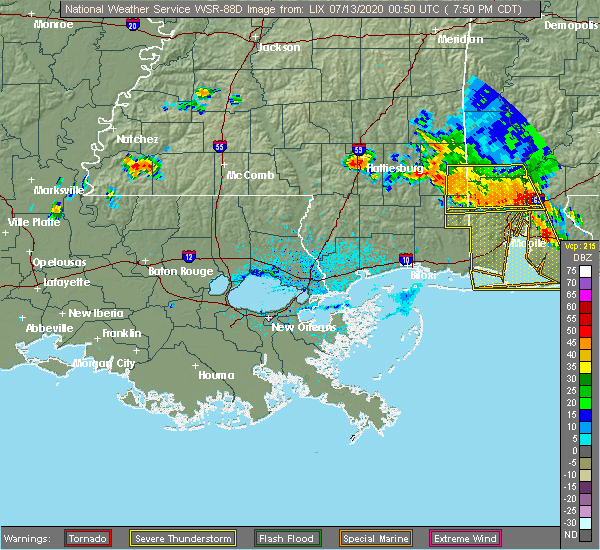Click the 'vcp: 215' label above legend
600x550 pixels.
(580, 246)
